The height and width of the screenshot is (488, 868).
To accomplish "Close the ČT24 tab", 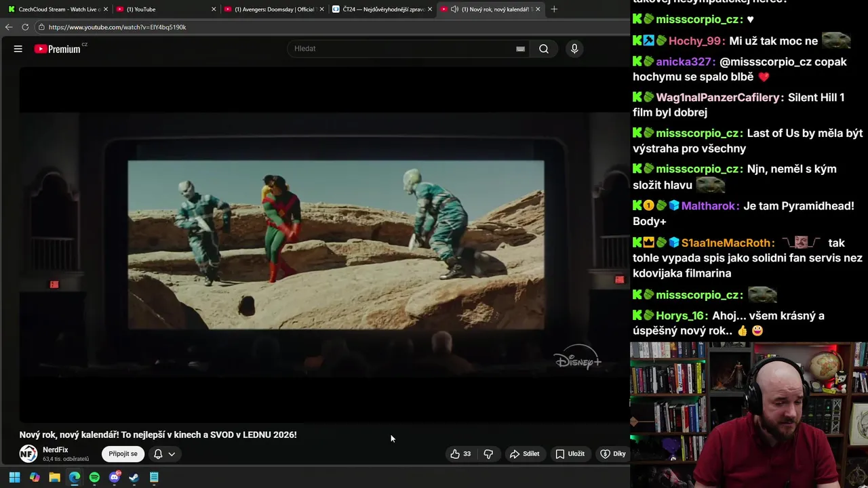I will coord(429,9).
